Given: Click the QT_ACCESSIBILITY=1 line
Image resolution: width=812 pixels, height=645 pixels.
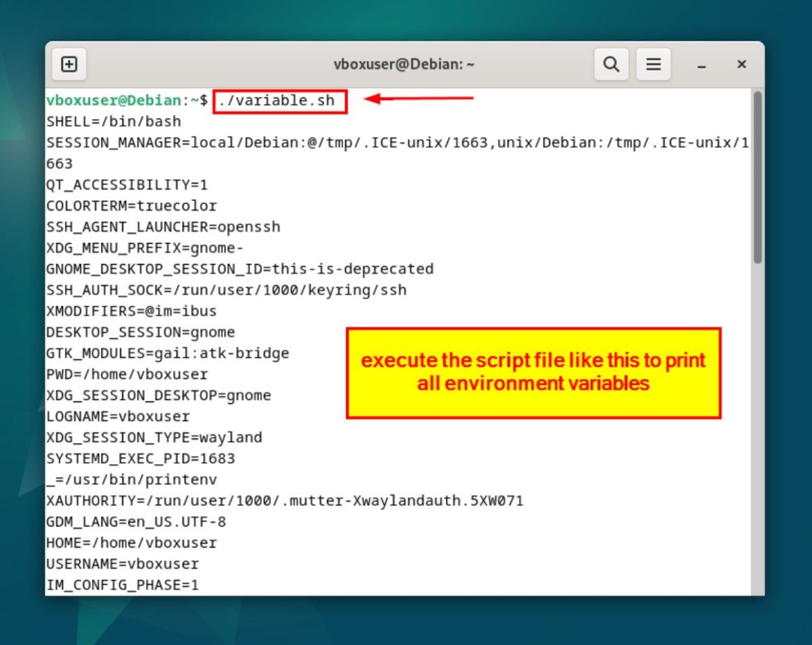Looking at the screenshot, I should (127, 184).
